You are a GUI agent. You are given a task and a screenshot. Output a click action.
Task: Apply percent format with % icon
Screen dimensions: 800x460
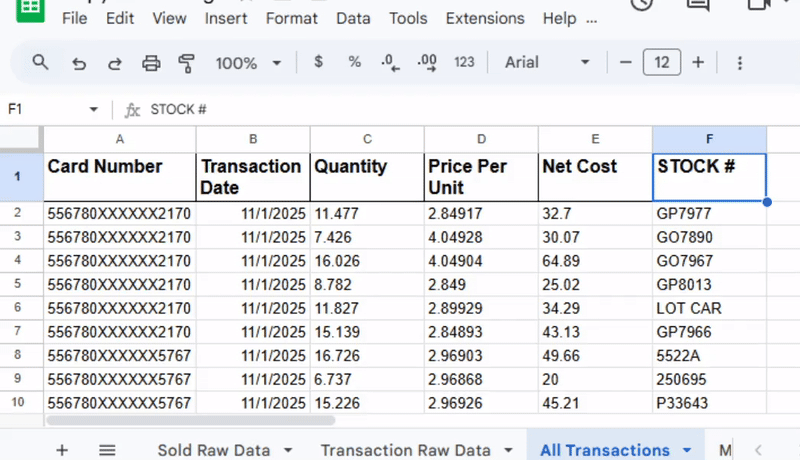click(x=354, y=62)
